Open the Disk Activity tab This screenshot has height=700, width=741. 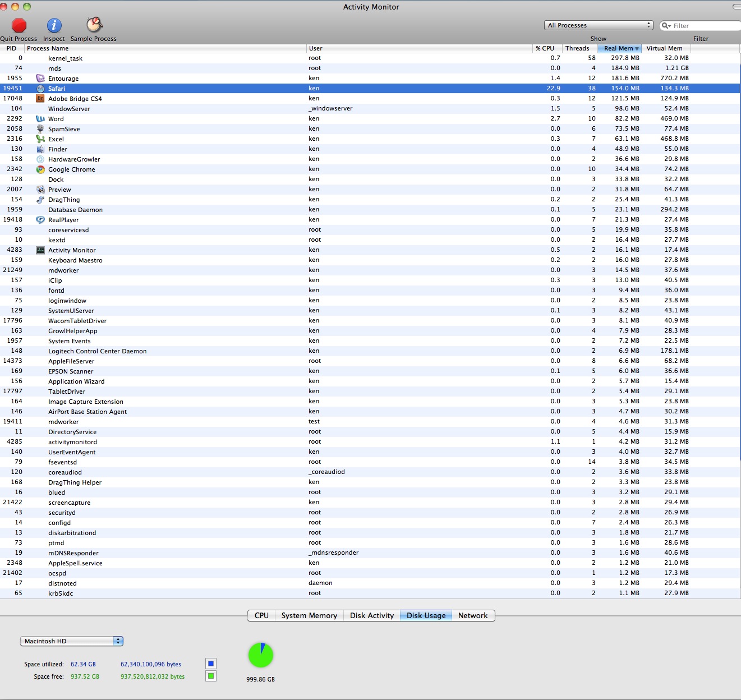click(372, 615)
